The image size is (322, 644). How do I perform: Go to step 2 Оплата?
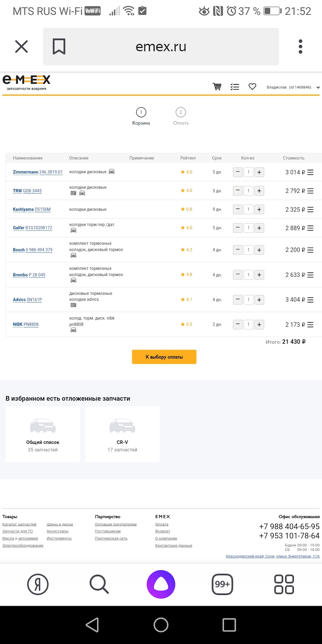[181, 116]
